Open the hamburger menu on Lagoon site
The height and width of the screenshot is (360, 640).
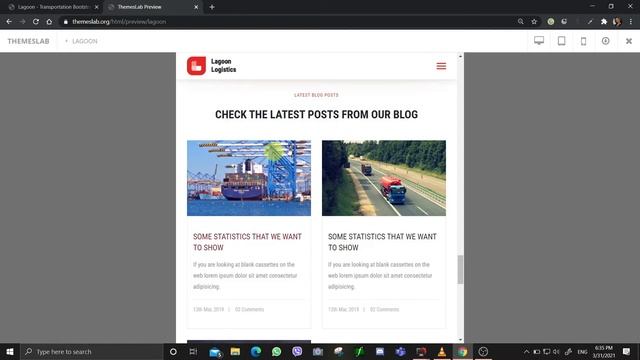[441, 66]
